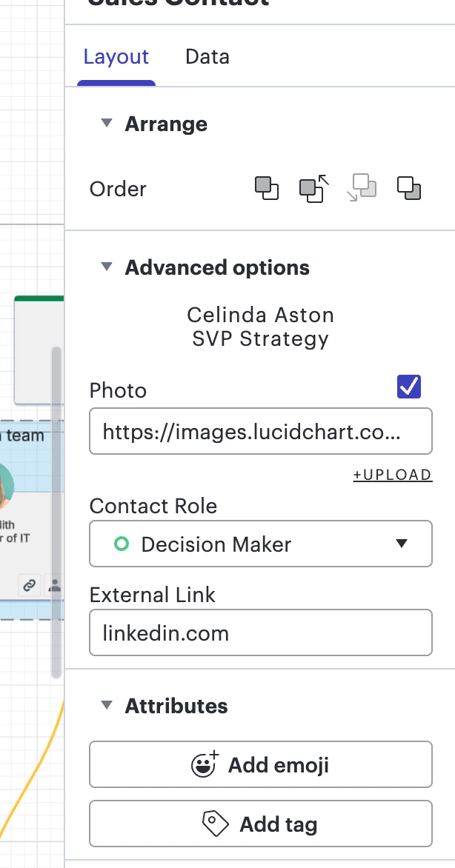The height and width of the screenshot is (868, 455).
Task: Click the chain link icon on the contact card
Action: [29, 585]
